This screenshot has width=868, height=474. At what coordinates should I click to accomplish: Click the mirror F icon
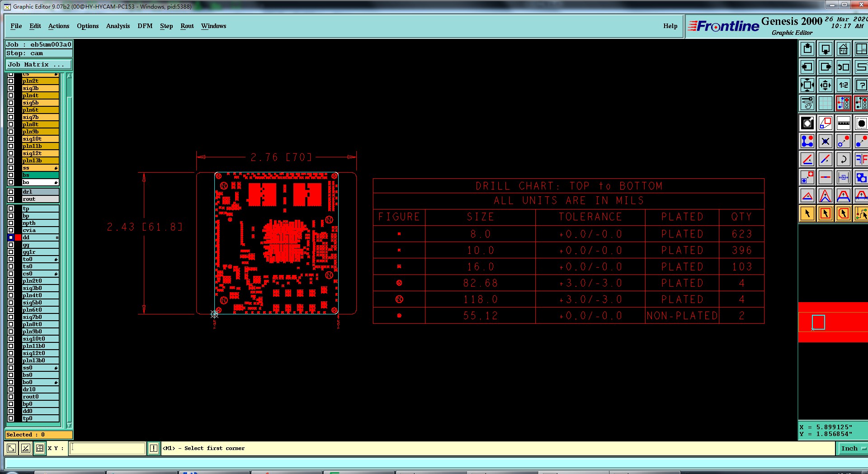tap(861, 159)
